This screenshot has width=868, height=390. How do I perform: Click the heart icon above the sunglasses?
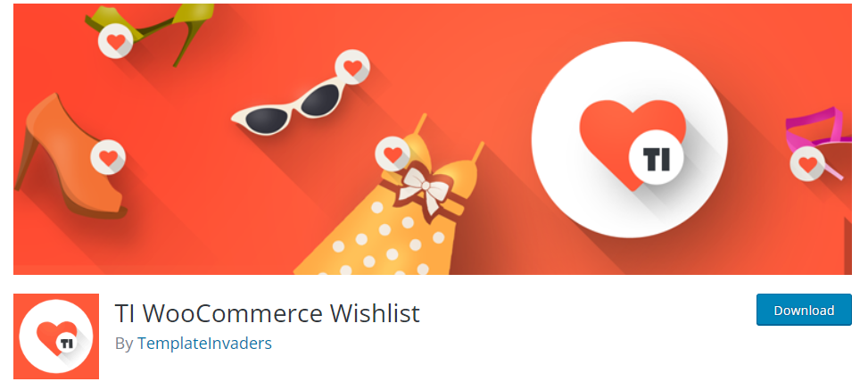click(352, 67)
